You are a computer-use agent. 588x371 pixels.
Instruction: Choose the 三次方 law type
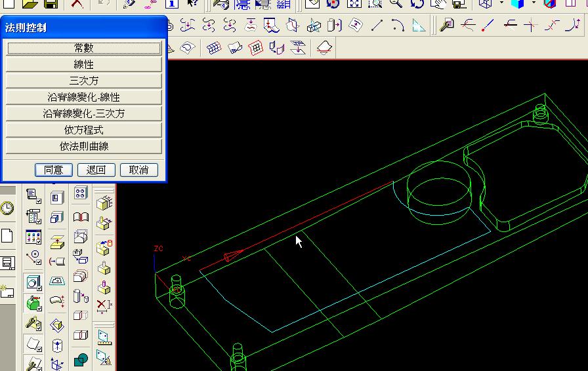click(84, 81)
